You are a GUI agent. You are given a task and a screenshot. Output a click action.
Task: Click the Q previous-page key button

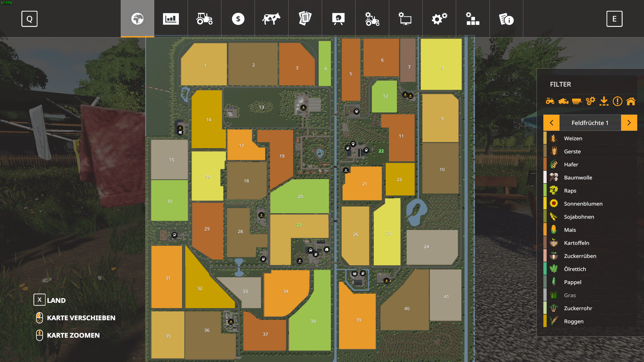tap(29, 19)
